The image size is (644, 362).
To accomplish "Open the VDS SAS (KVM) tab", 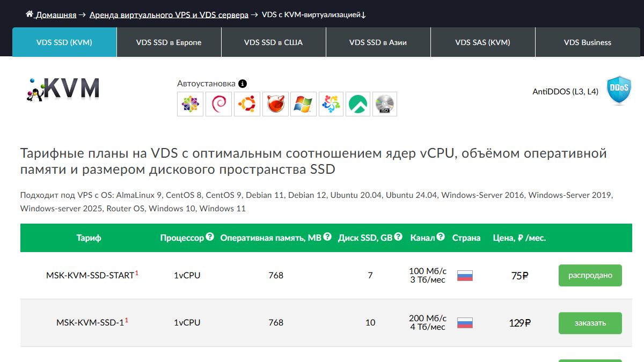I will click(483, 42).
